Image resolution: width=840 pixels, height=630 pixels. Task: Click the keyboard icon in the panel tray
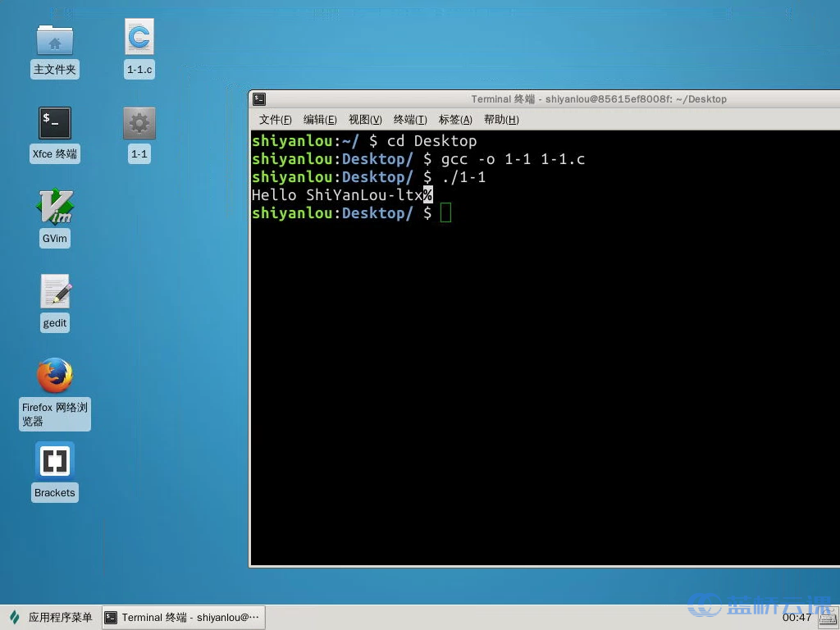(829, 618)
